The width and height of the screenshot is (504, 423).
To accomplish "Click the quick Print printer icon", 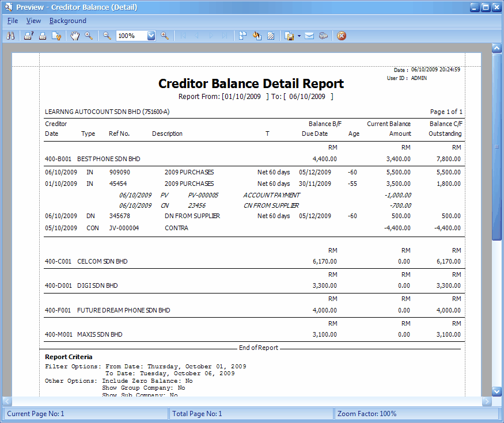I will tap(43, 36).
